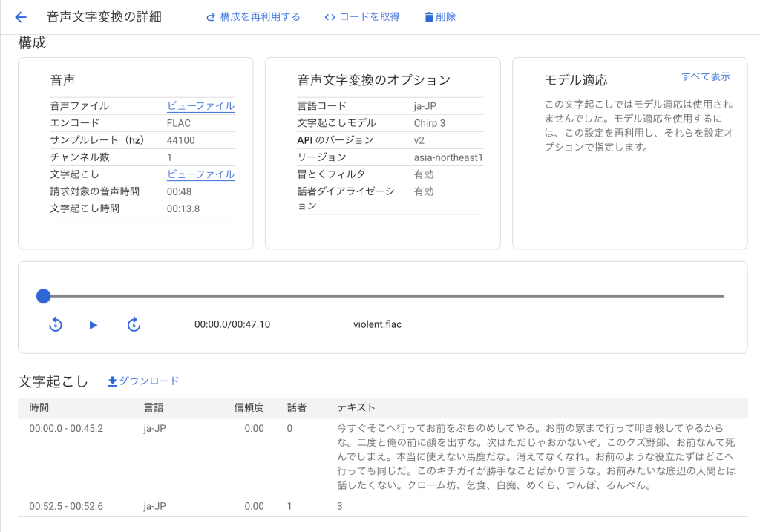Rewind audio by 5 seconds
This screenshot has height=532, width=760.
56,324
